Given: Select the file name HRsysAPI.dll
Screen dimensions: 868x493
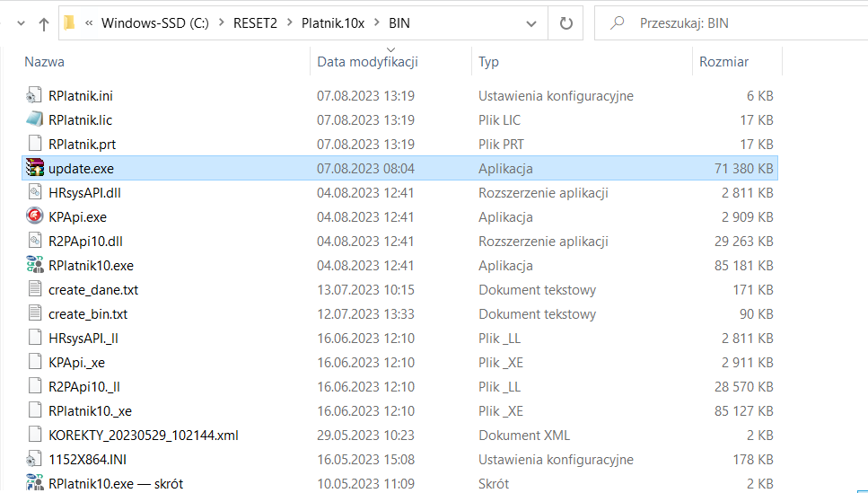Looking at the screenshot, I should click(84, 193).
